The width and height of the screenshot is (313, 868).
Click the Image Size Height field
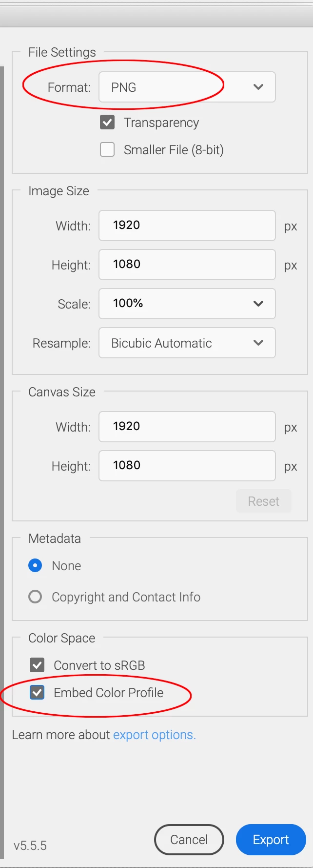(x=187, y=265)
